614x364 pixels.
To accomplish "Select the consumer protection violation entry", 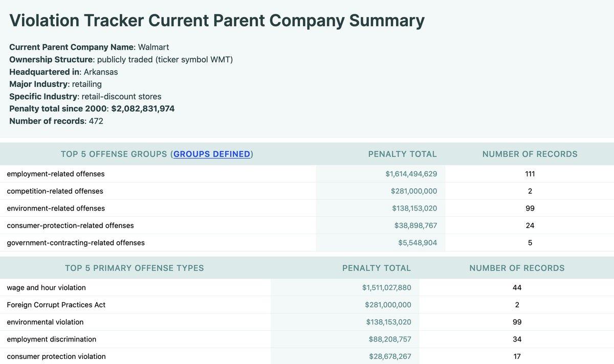I will (56, 356).
